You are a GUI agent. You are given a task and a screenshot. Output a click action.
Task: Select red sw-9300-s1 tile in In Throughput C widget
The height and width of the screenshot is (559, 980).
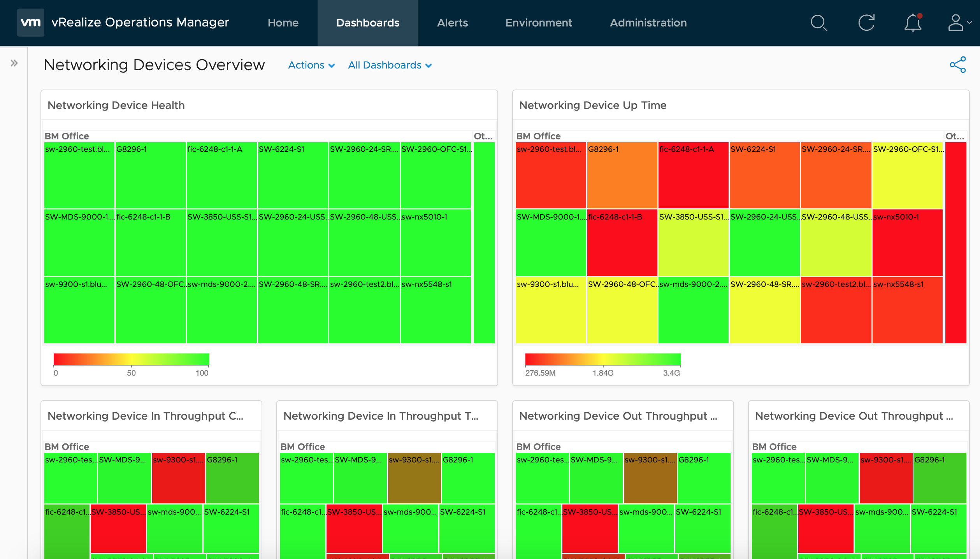coord(179,478)
